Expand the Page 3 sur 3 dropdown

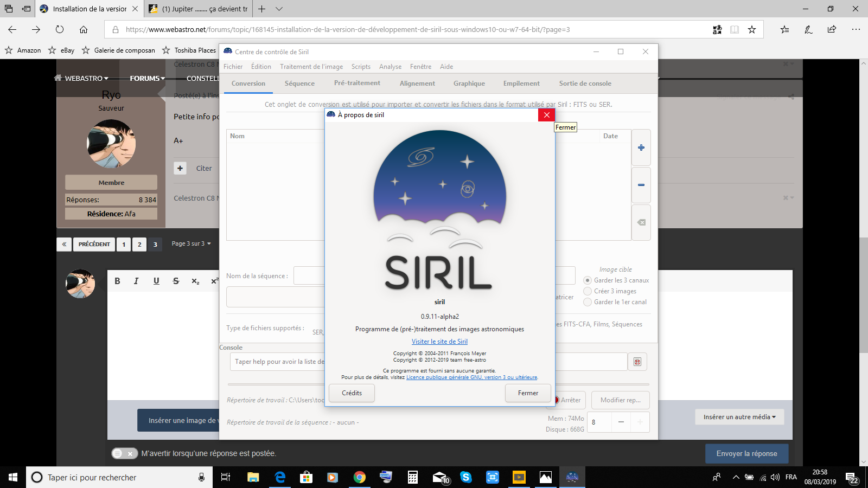(x=191, y=244)
